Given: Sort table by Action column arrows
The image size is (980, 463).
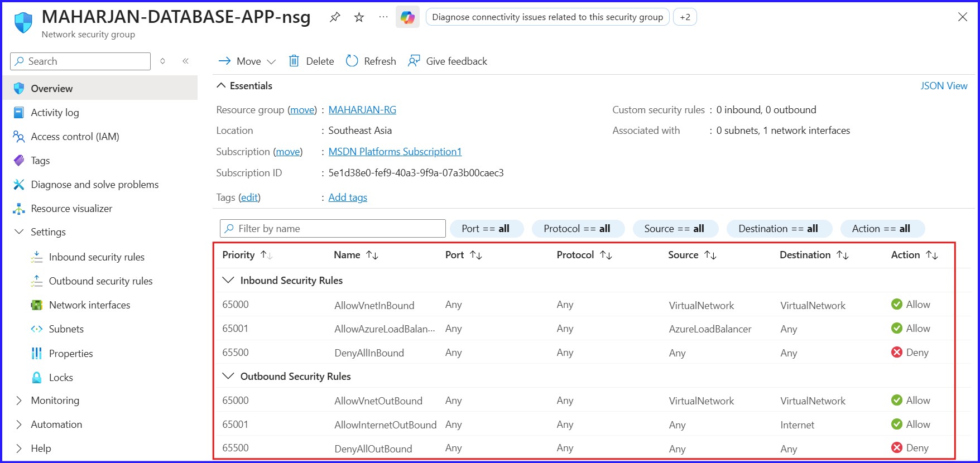Looking at the screenshot, I should point(932,255).
